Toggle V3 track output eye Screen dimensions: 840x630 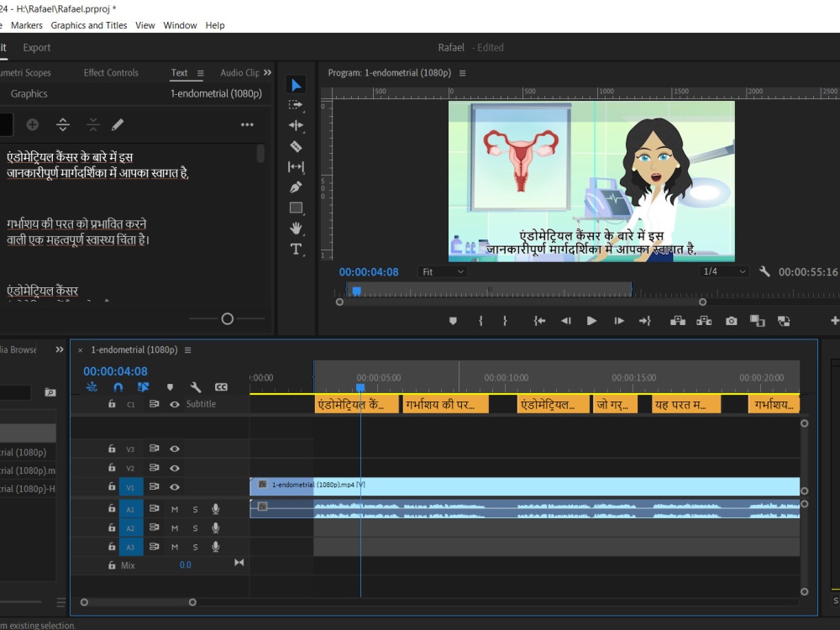click(x=175, y=449)
